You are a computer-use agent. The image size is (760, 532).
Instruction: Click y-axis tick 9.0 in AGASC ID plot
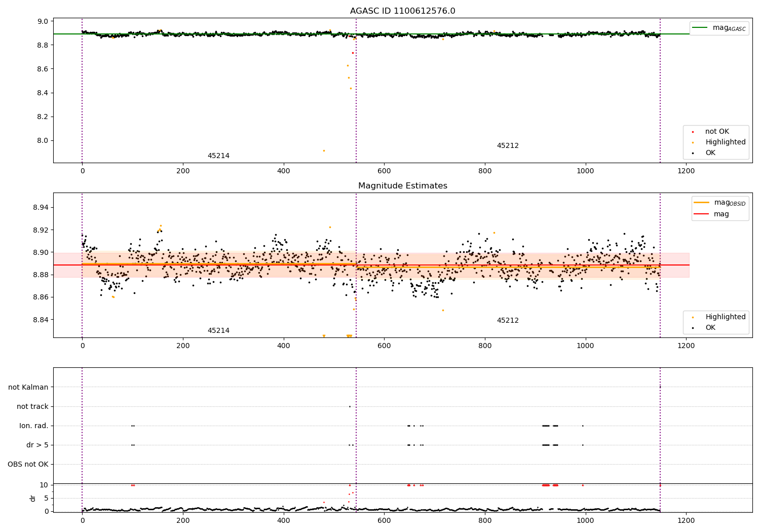pos(43,21)
